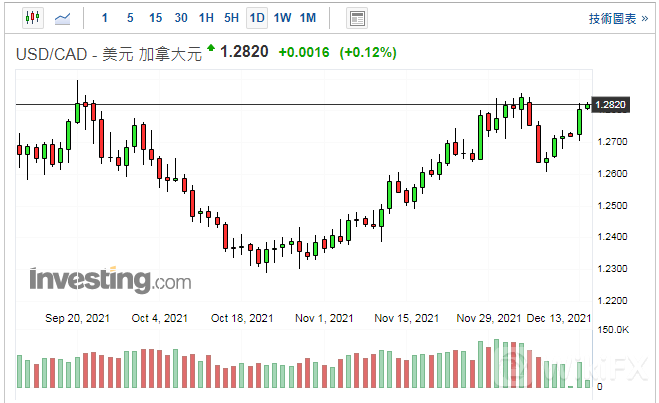Change chart to 1W interval
This screenshot has height=403, width=659.
coord(283,18)
